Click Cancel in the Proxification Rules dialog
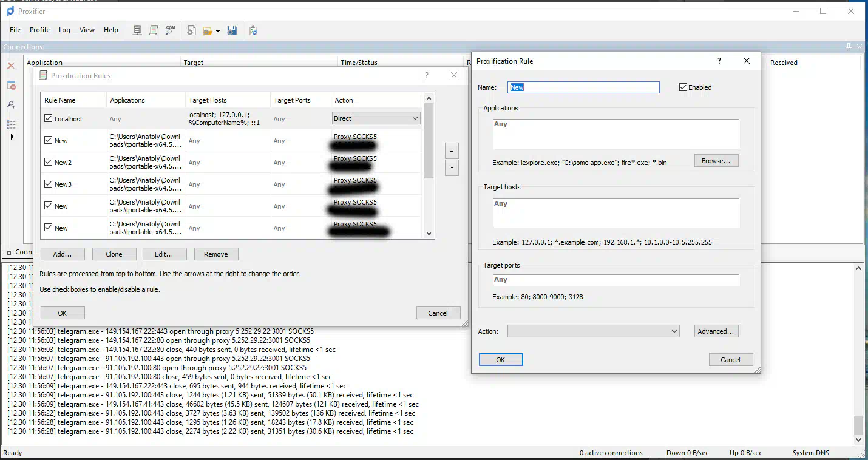Image resolution: width=868 pixels, height=460 pixels. 438,313
